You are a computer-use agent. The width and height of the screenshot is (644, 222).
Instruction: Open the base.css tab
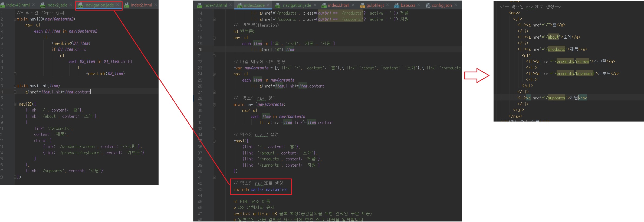coord(408,5)
